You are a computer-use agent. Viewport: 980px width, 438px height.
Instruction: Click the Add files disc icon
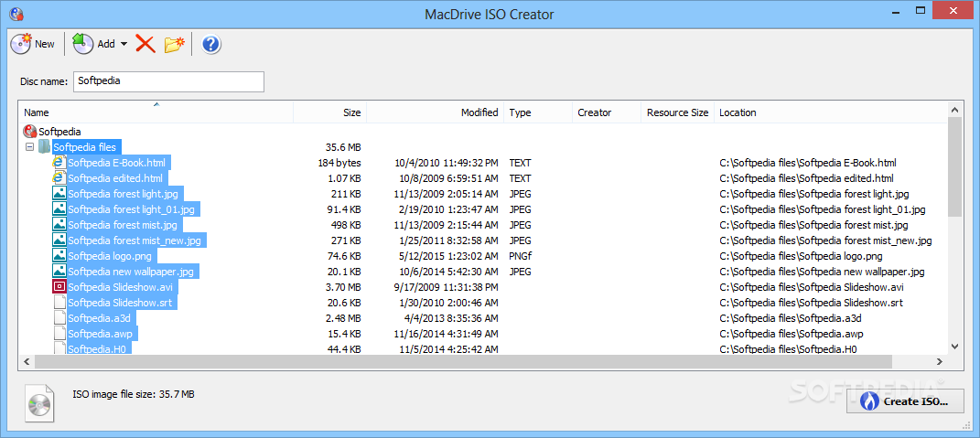tap(83, 44)
